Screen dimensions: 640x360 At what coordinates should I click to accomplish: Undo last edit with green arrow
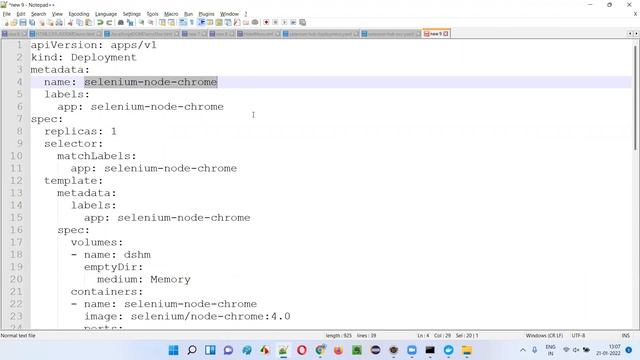click(100, 22)
